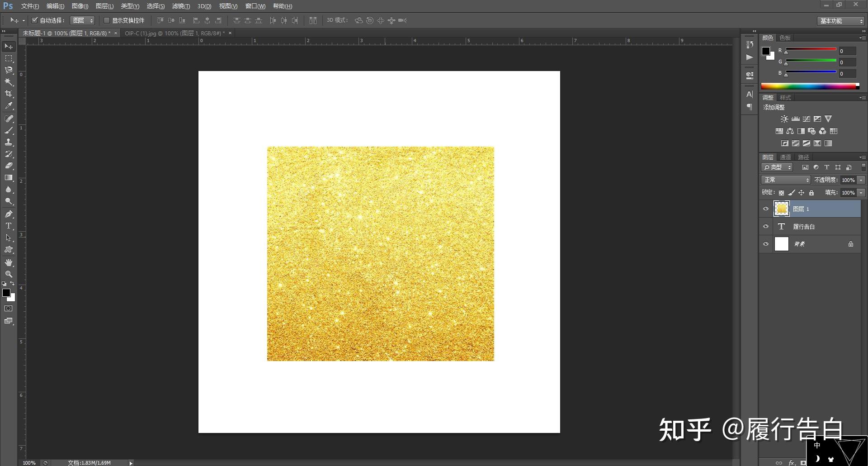868x466 pixels.
Task: Open the fill slider dropdown arrow
Action: (861, 193)
